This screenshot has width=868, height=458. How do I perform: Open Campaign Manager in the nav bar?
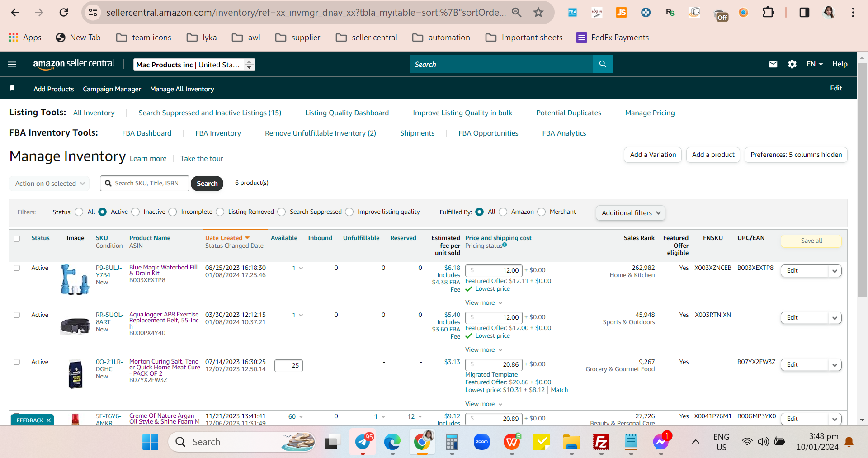112,89
